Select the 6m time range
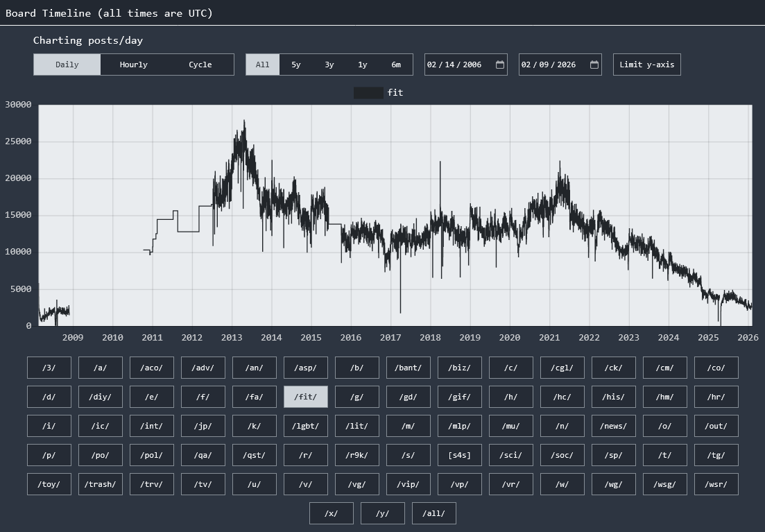This screenshot has width=765, height=532. [x=396, y=65]
